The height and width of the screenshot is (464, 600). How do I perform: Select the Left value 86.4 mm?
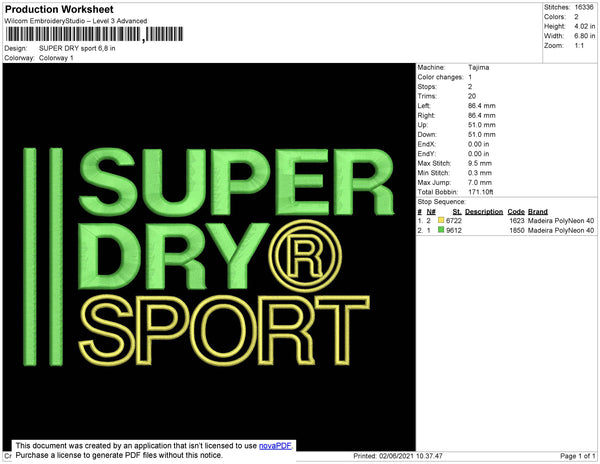click(x=481, y=106)
